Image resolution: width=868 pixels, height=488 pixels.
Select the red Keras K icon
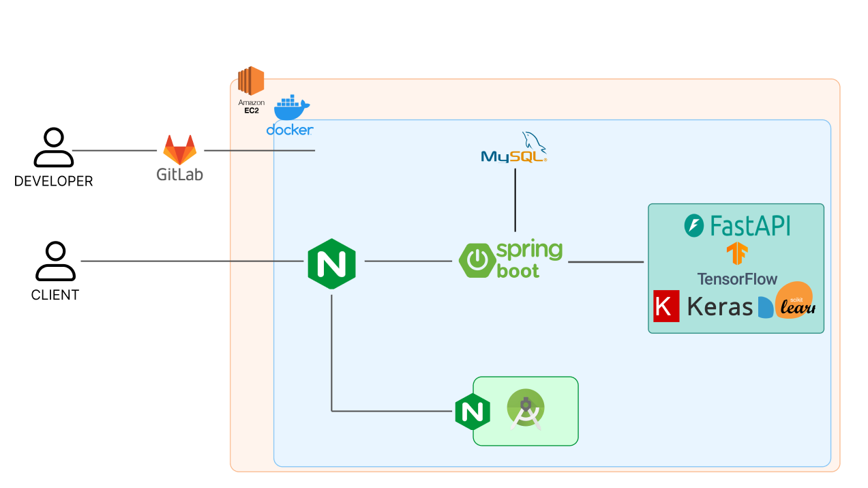coord(666,306)
